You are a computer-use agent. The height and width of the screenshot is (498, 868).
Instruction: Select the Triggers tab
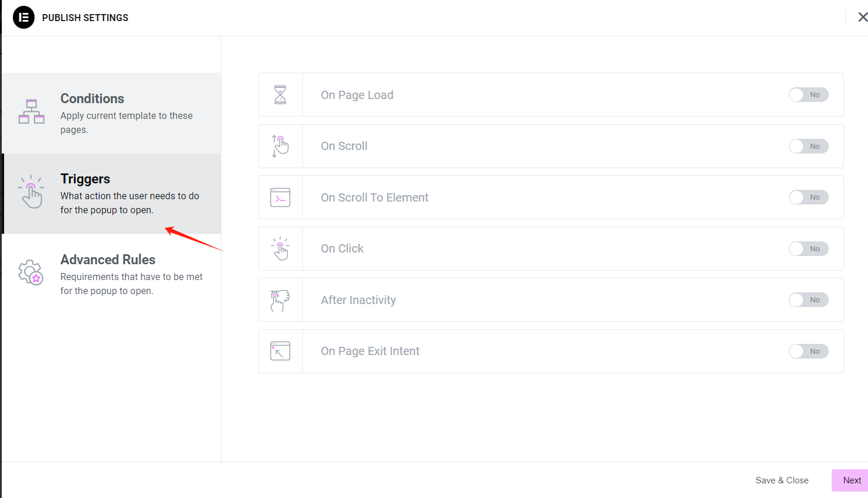112,193
